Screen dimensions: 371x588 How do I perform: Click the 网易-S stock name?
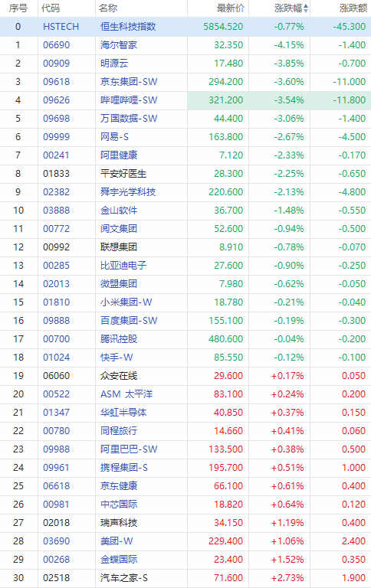pos(114,137)
